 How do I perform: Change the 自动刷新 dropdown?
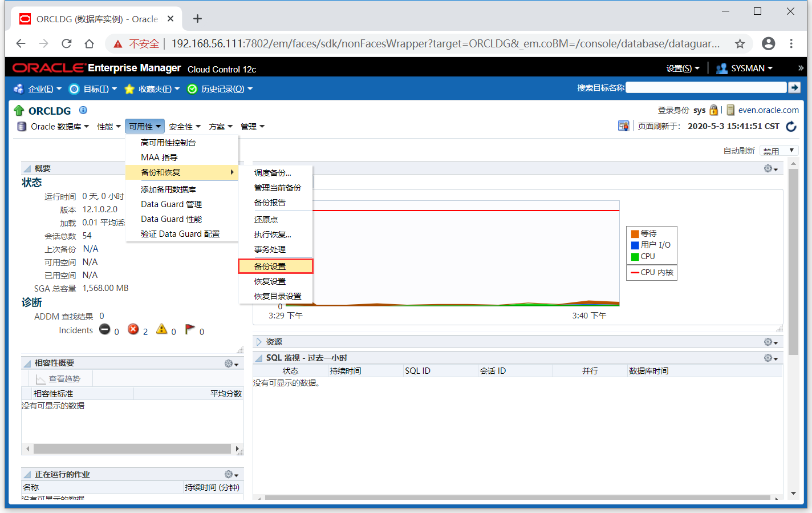[x=779, y=151]
